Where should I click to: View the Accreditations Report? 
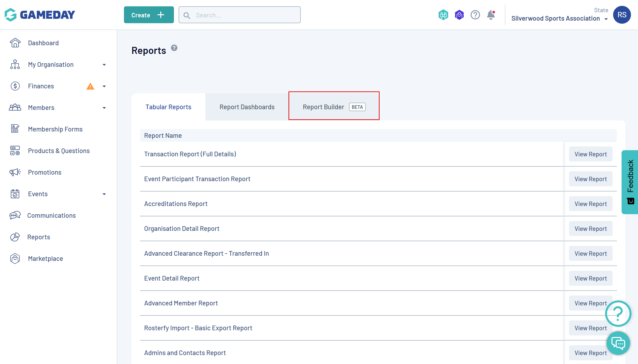click(590, 204)
